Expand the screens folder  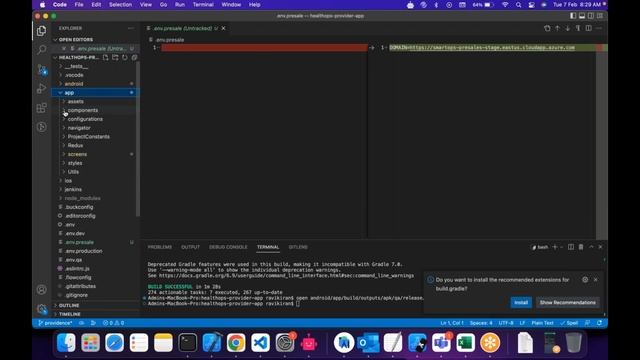coord(95,154)
